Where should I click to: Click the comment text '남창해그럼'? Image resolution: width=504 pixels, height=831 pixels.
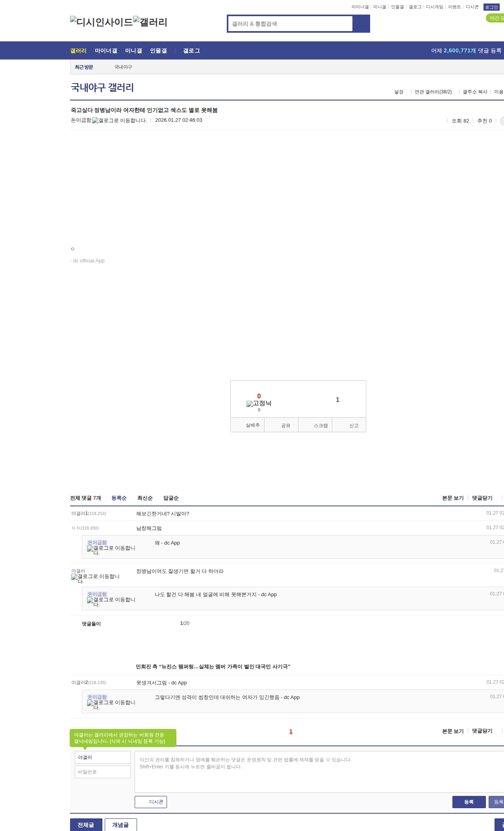tap(149, 528)
